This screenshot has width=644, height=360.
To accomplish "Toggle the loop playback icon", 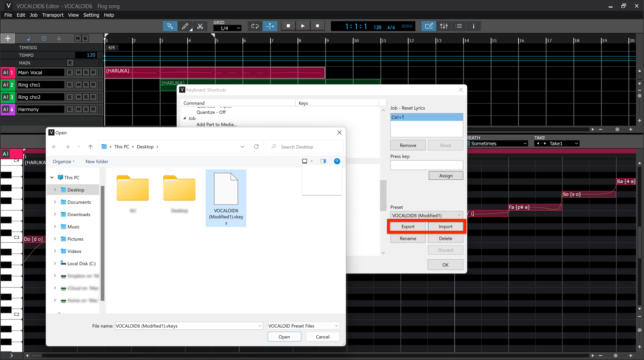I will point(254,26).
